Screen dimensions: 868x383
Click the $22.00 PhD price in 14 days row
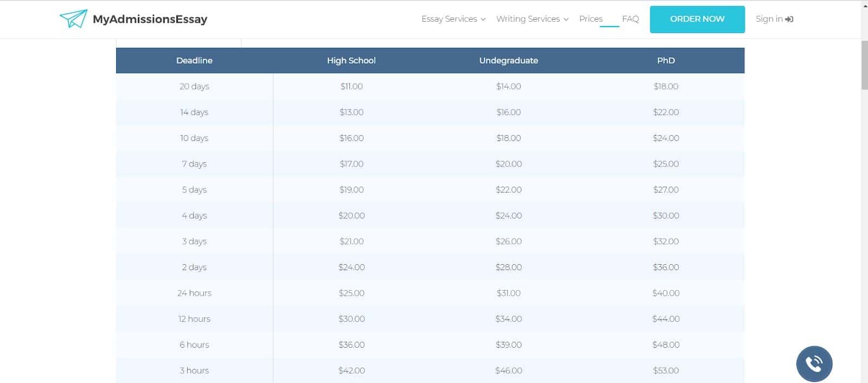pos(666,112)
